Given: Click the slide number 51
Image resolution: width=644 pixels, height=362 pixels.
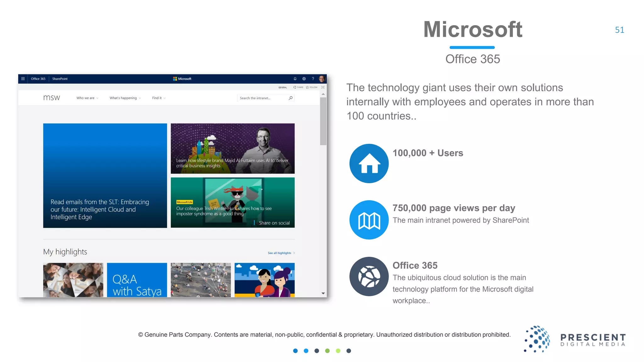Looking at the screenshot, I should point(619,30).
